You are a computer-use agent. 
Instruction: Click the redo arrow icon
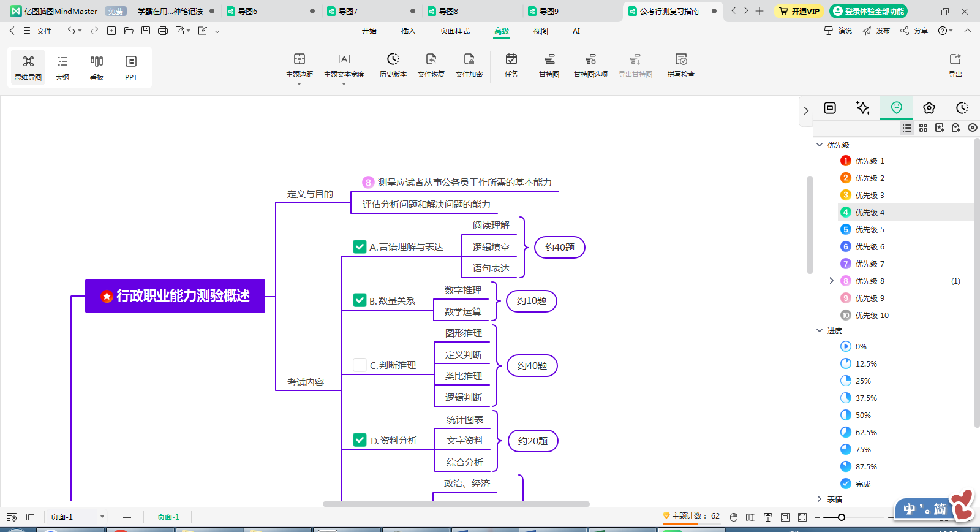pos(94,31)
